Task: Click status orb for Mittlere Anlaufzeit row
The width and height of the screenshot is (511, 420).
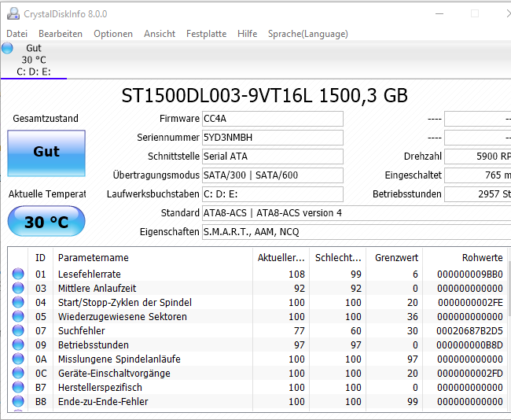Action: pos(18,288)
